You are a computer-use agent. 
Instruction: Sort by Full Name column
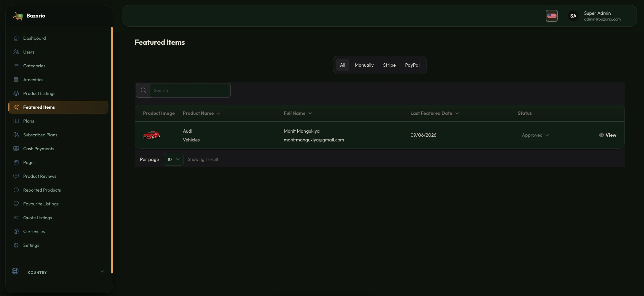click(298, 113)
